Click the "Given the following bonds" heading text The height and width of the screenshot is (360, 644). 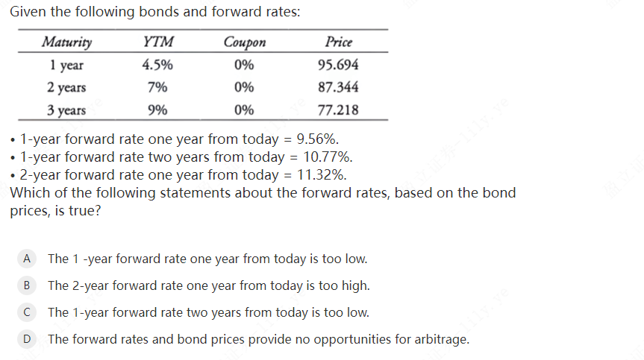coord(157,13)
